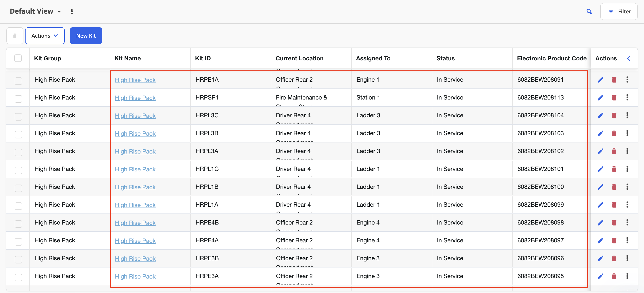Open High Rise Pack link for HRPSP1

[x=135, y=98]
